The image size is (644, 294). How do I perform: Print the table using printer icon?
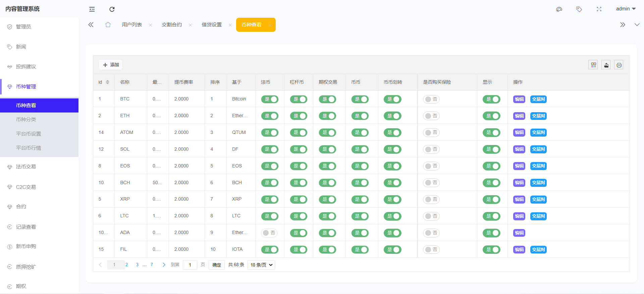(x=619, y=65)
